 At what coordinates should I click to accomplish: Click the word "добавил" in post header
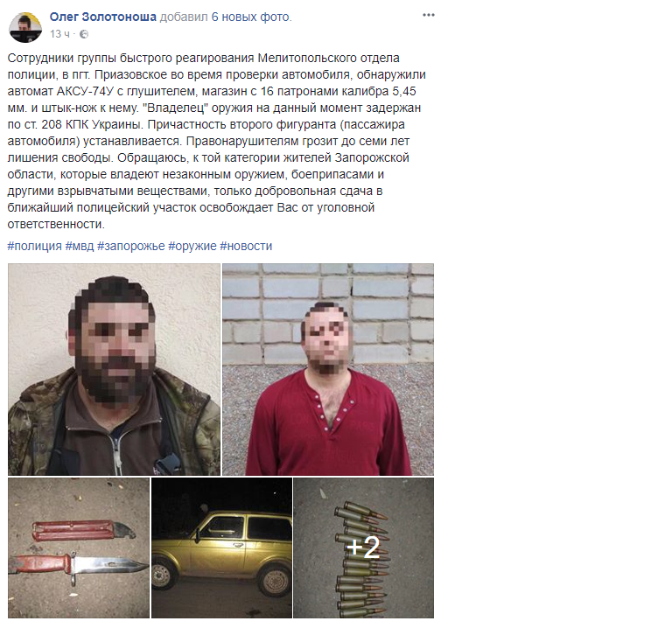pyautogui.click(x=184, y=17)
